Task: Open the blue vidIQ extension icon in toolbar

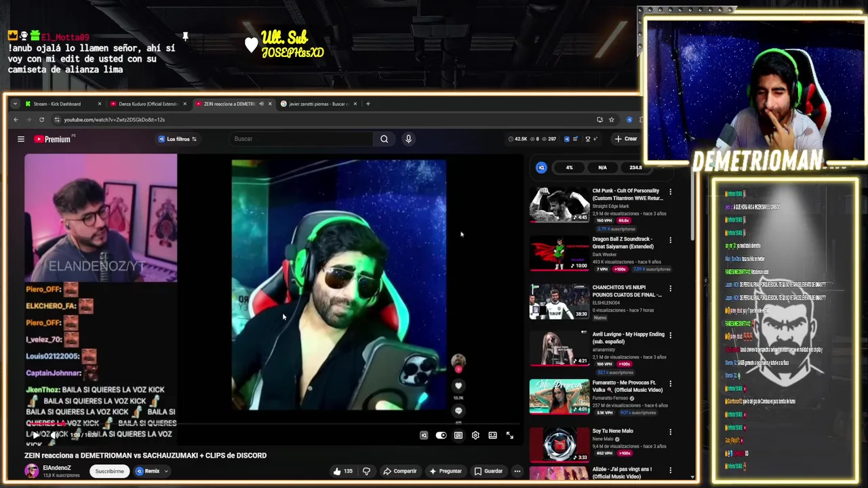Action: click(x=629, y=120)
